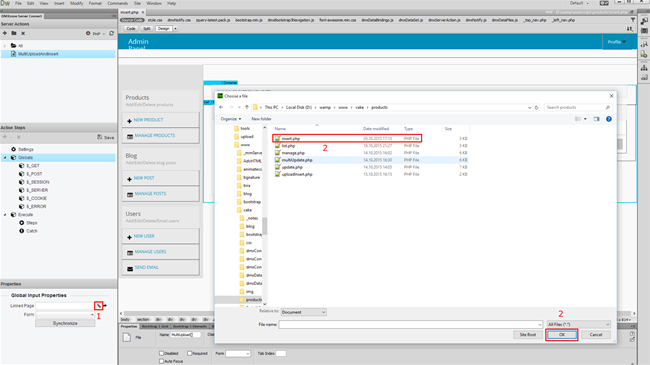Open related file style.css
Viewport: 650px width, 365px height.
click(155, 20)
